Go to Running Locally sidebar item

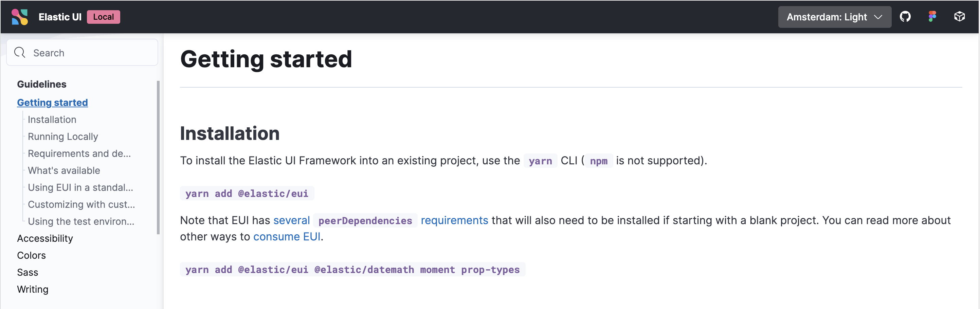[x=63, y=136]
